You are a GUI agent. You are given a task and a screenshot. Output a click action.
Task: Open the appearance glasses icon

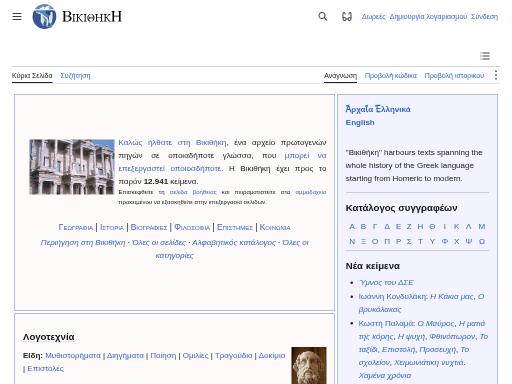pos(347,16)
